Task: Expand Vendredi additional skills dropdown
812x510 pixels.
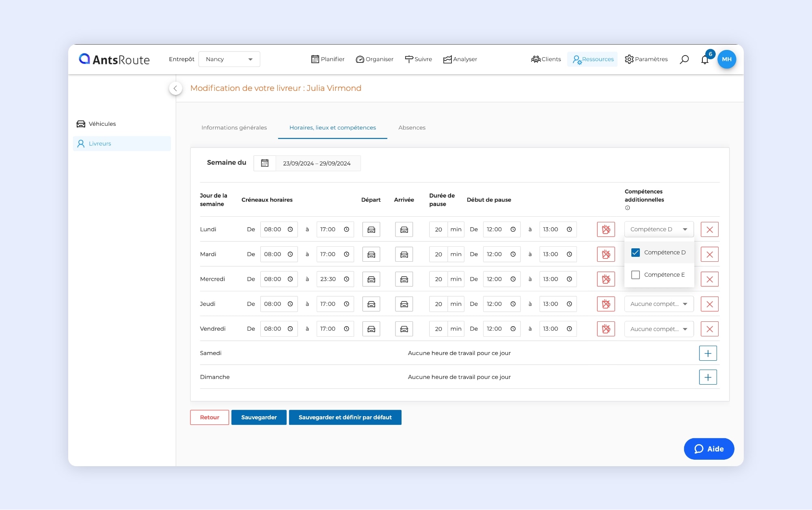Action: click(x=659, y=329)
